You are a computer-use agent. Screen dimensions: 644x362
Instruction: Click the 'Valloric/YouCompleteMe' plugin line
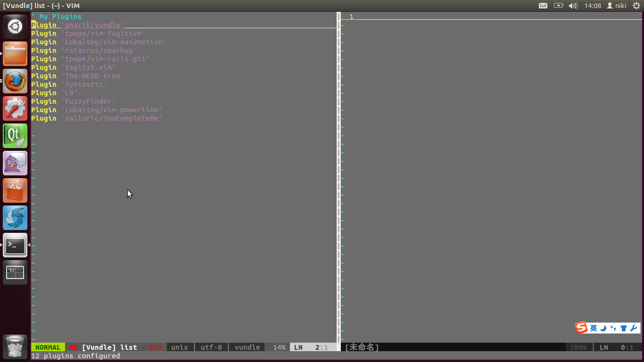97,118
